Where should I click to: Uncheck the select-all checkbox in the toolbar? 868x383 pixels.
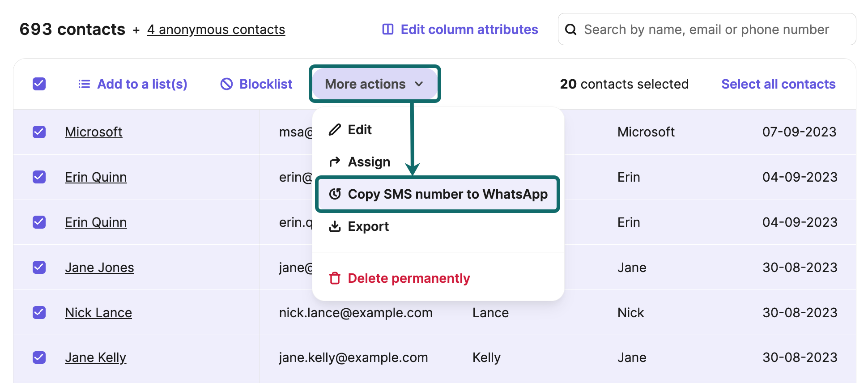(x=39, y=84)
